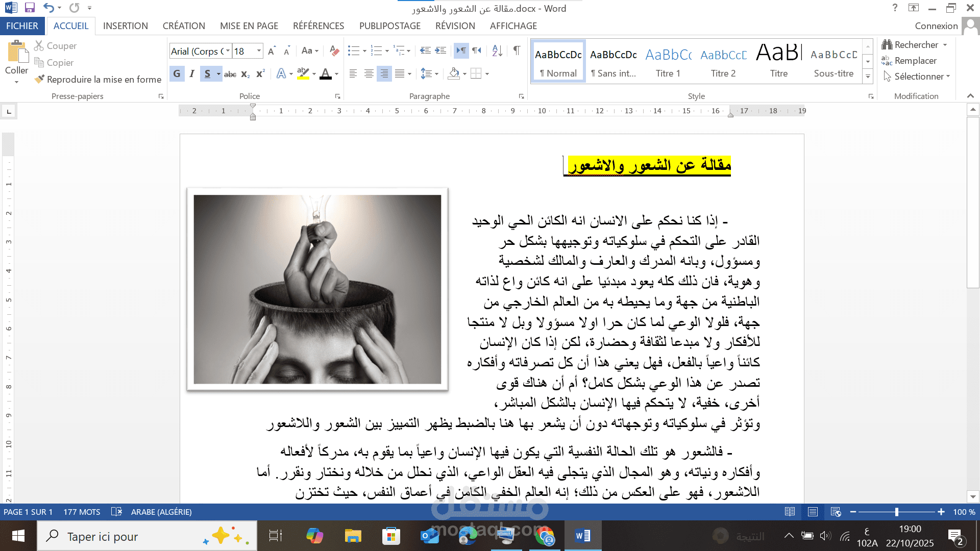Toggle right-to-left text direction

477,51
